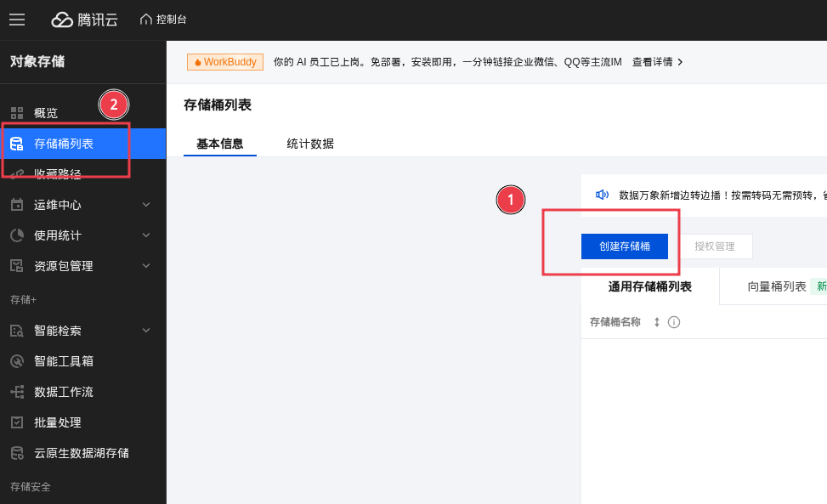The image size is (827, 504).
Task: Select the 通用存储桶列表 tab
Action: [649, 286]
